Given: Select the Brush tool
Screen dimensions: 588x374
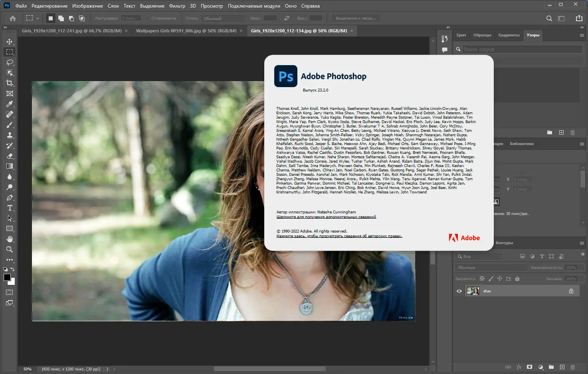Looking at the screenshot, I should [9, 125].
